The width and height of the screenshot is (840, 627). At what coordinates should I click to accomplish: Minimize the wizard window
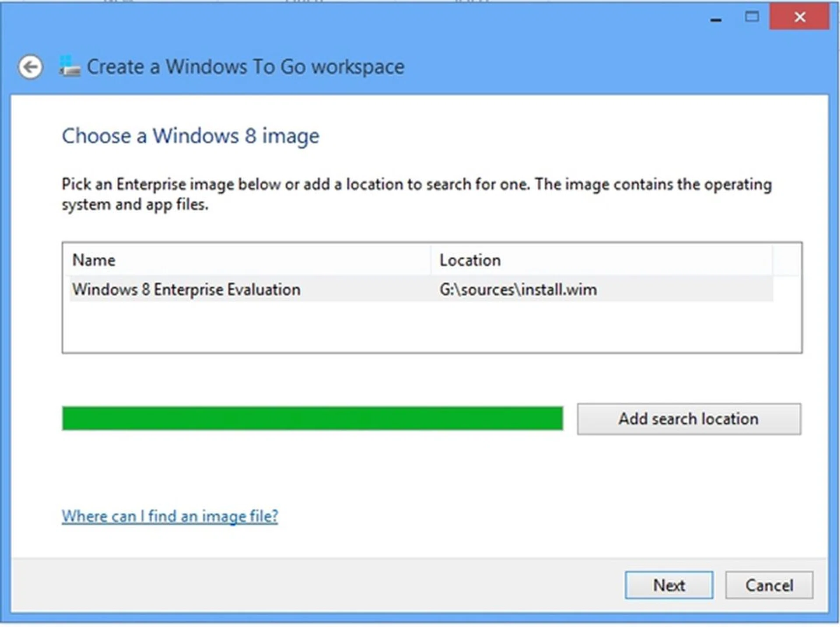(x=716, y=18)
